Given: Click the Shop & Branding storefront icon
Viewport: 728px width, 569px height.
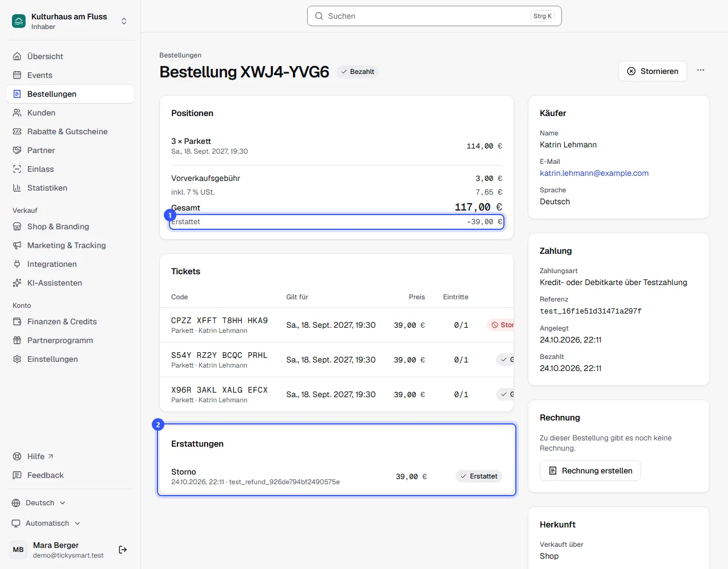Looking at the screenshot, I should tap(17, 226).
